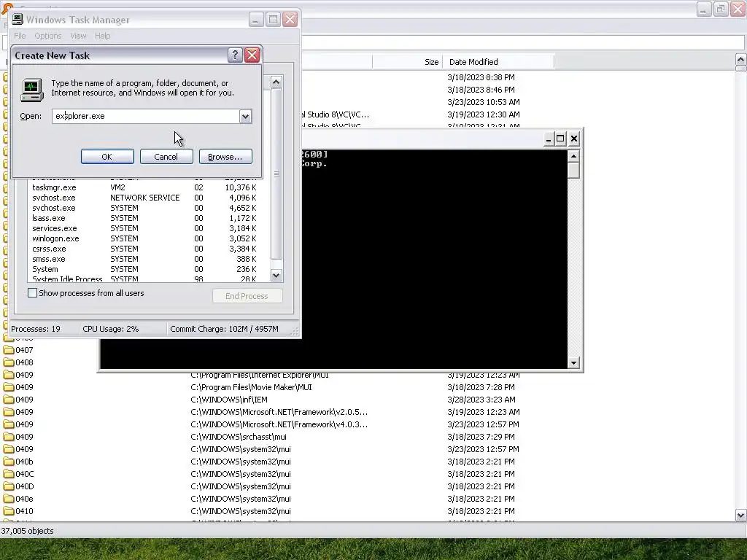Image resolution: width=747 pixels, height=560 pixels.
Task: Click search app icon in background window title bar
Action: (x=7, y=7)
